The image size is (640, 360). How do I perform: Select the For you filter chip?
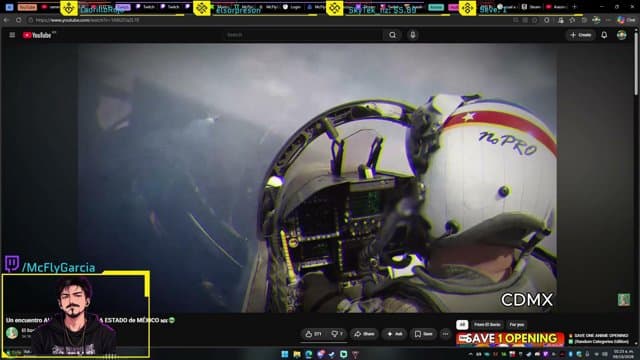[517, 324]
